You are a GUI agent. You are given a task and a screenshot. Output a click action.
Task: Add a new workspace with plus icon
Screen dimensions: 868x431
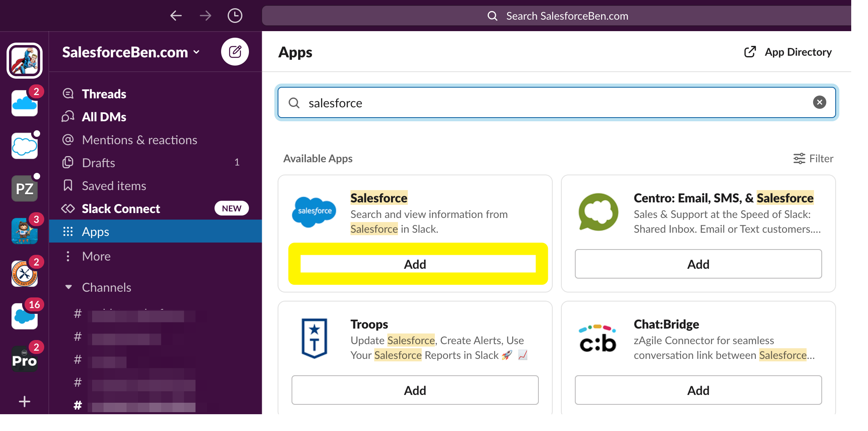click(25, 402)
